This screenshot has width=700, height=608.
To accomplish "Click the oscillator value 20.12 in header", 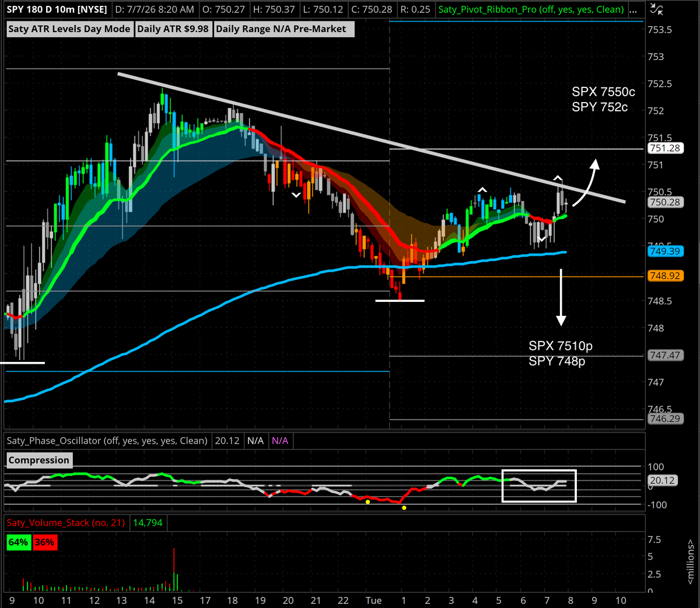I will click(x=227, y=441).
